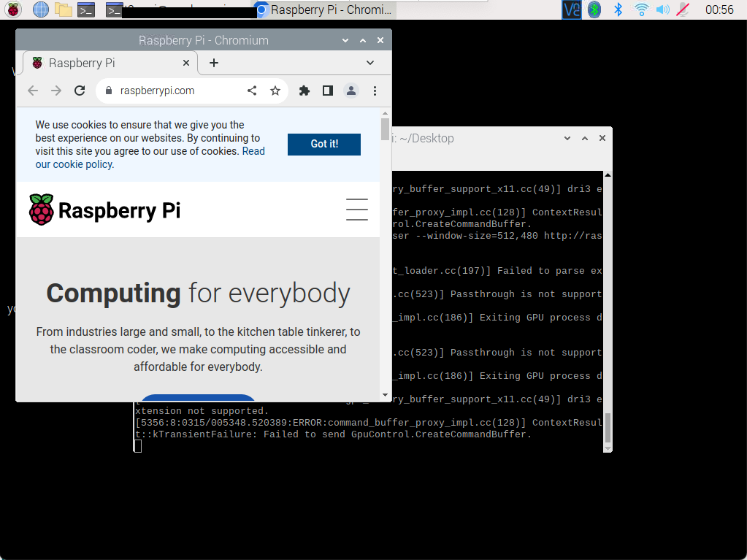The height and width of the screenshot is (560, 747).
Task: Open the hamburger navigation menu on webpage
Action: pos(357,210)
